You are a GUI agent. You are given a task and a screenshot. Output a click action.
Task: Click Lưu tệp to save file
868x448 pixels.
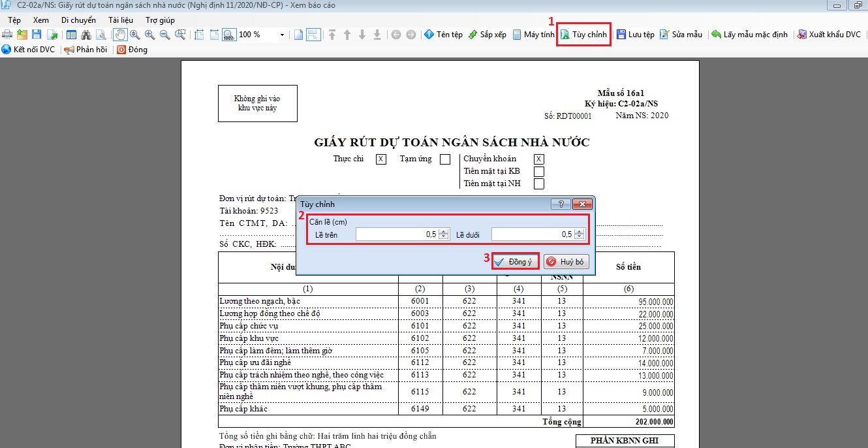pos(635,35)
